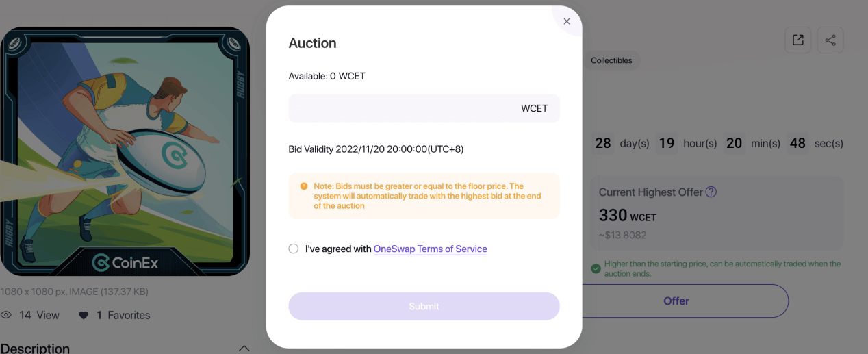Click the orange warning icon in the note

tap(304, 186)
